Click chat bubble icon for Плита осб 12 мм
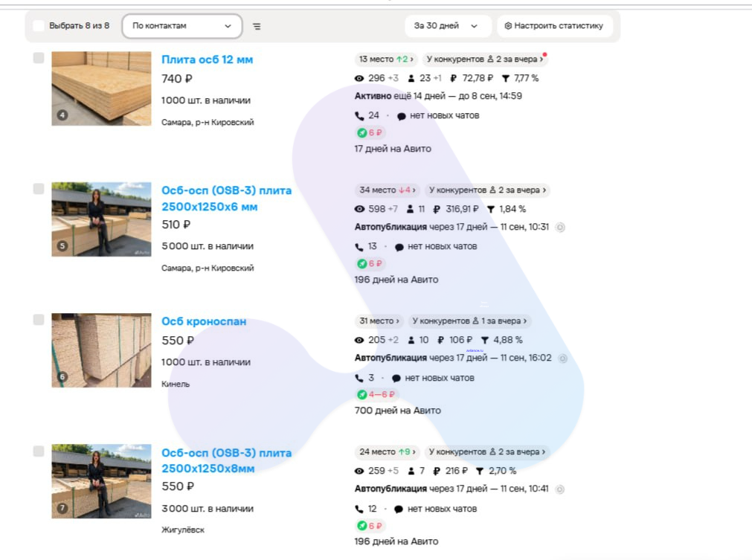The height and width of the screenshot is (560, 752). 402,116
